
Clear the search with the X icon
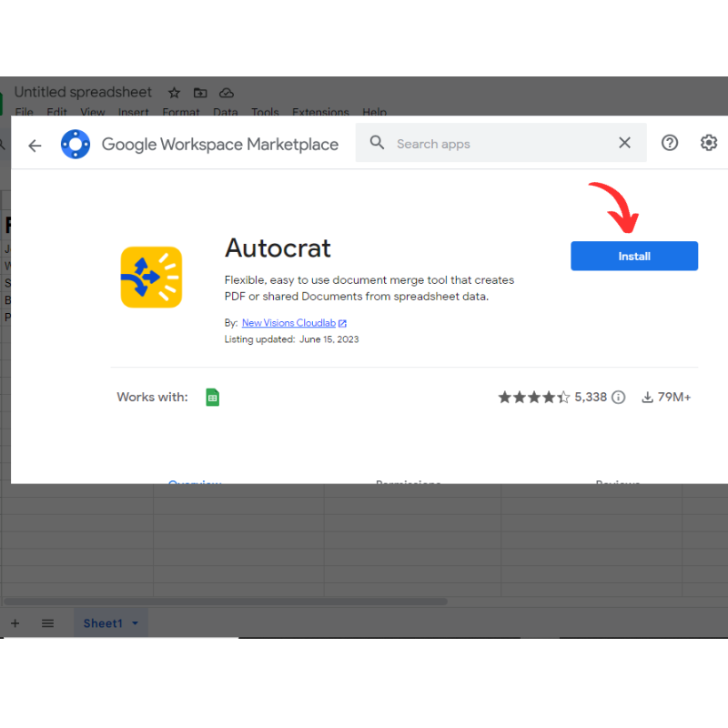(624, 143)
